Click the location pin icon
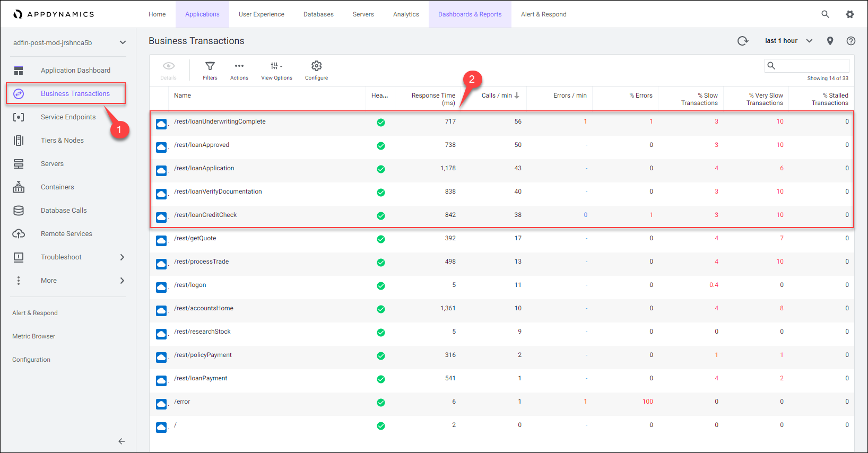868x453 pixels. (x=830, y=41)
